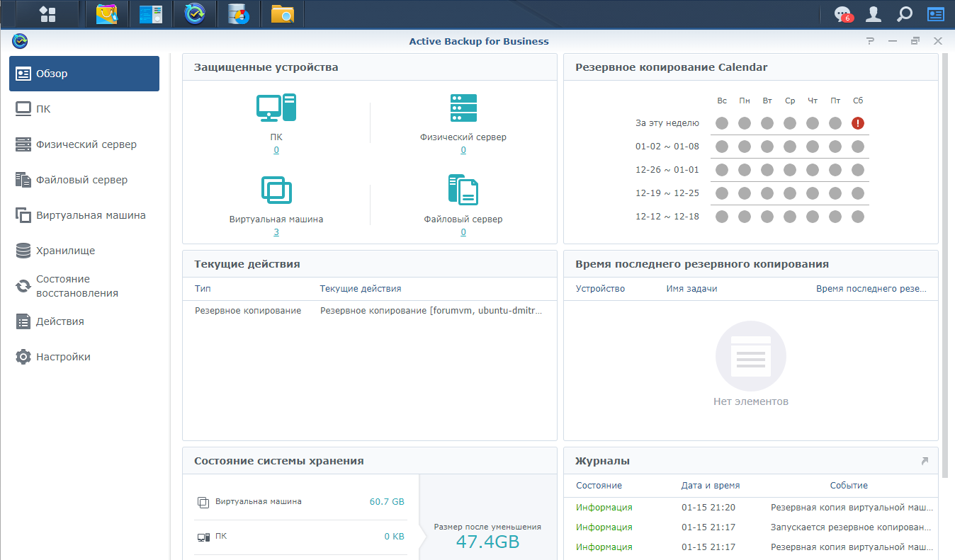Switch to Active Backup taskbar icon
The width and height of the screenshot is (955, 560).
[195, 13]
